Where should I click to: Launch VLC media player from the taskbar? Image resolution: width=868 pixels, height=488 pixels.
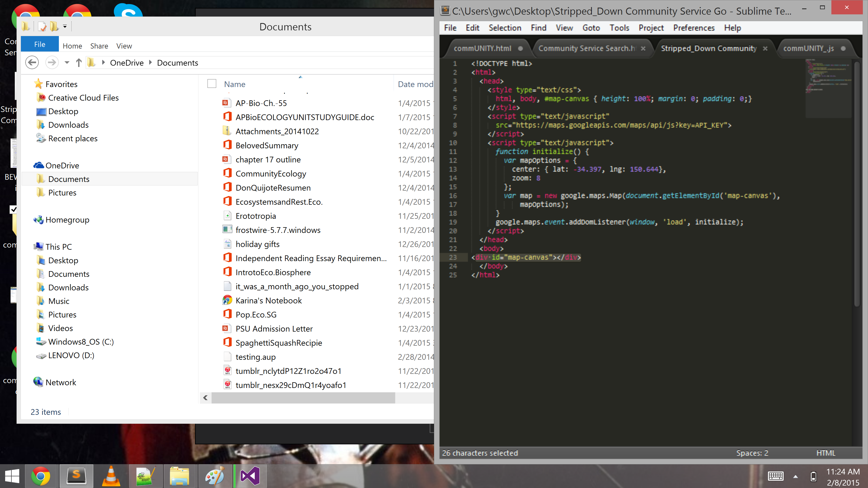pyautogui.click(x=111, y=476)
